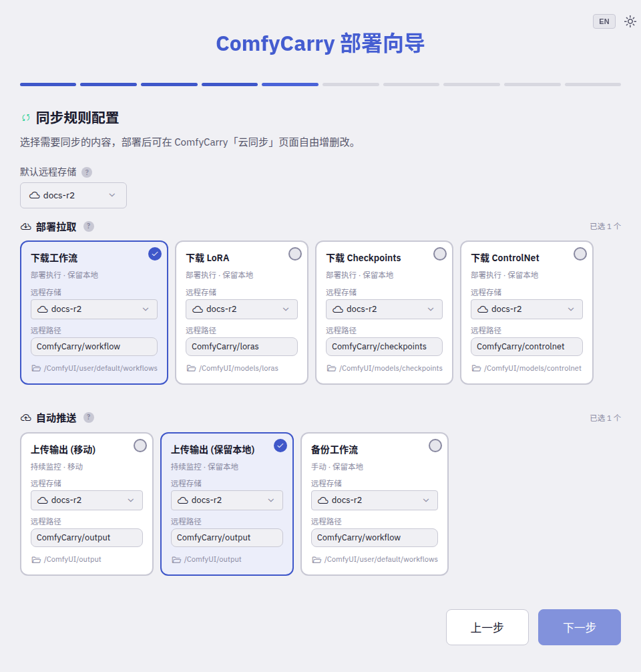Enable the 备份工作流 rule

435,446
